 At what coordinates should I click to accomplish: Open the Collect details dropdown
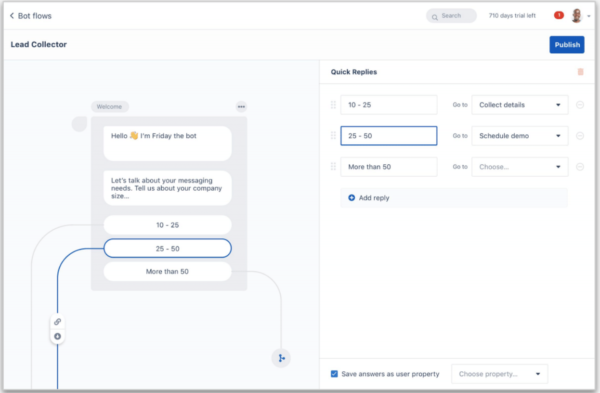pos(520,105)
